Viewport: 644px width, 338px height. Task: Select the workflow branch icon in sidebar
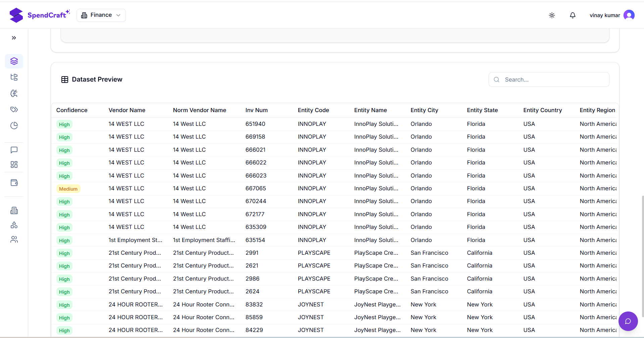[14, 93]
